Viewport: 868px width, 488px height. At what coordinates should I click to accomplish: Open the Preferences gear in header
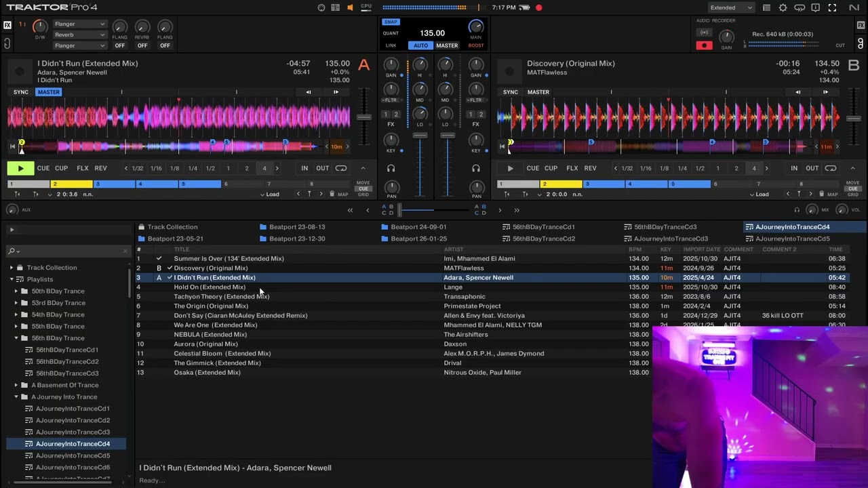[783, 7]
